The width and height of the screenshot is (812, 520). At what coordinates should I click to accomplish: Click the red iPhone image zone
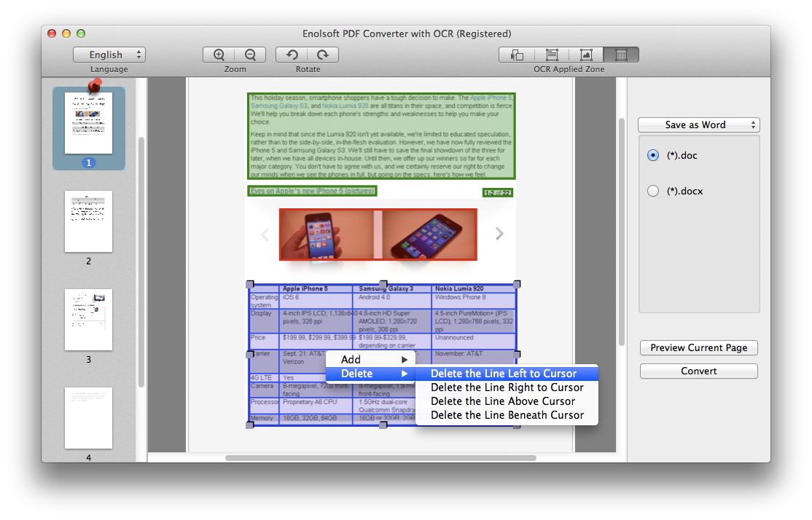[378, 235]
